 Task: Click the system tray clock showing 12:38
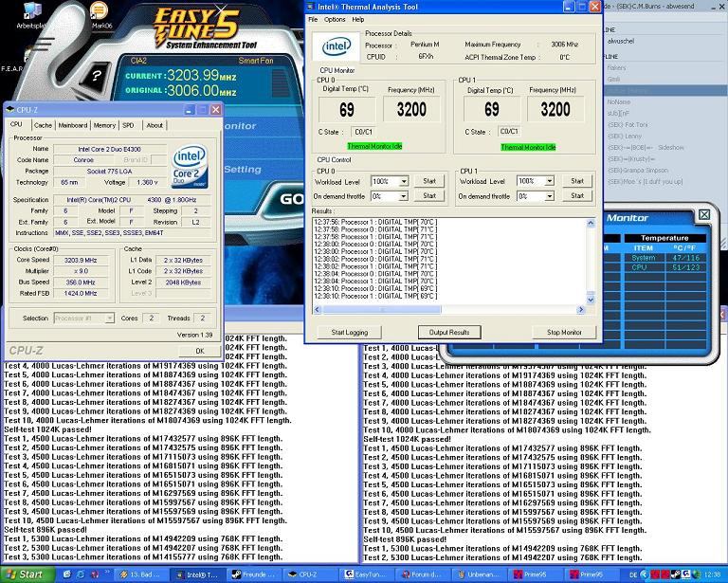point(713,574)
